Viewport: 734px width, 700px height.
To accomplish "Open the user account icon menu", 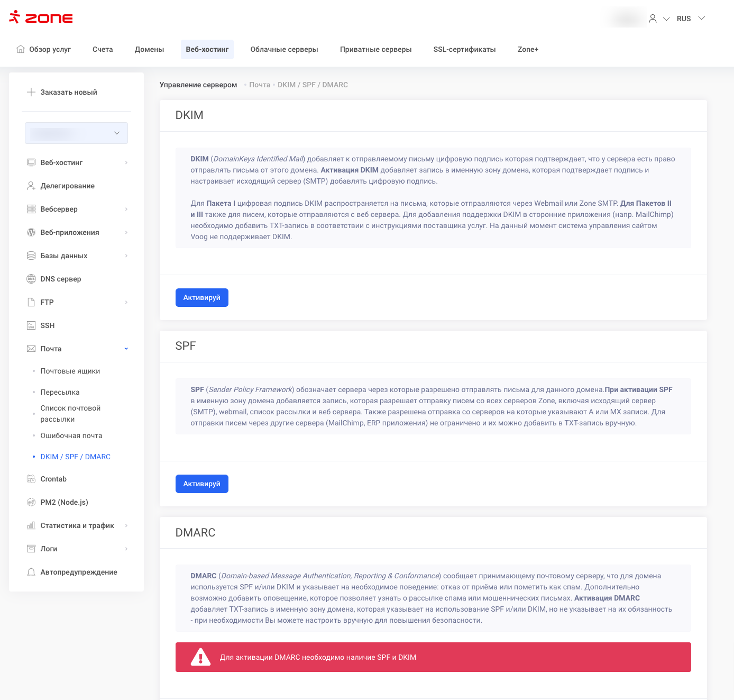I will point(653,19).
